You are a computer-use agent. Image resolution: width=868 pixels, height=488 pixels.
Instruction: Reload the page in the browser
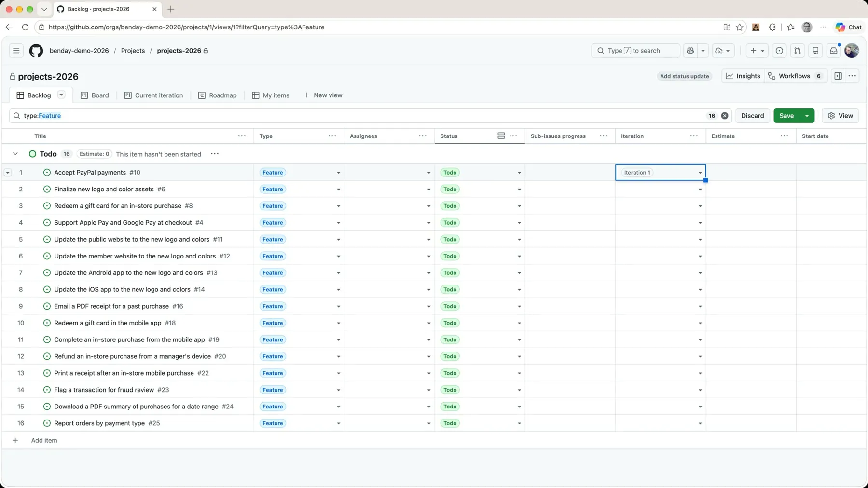[25, 27]
